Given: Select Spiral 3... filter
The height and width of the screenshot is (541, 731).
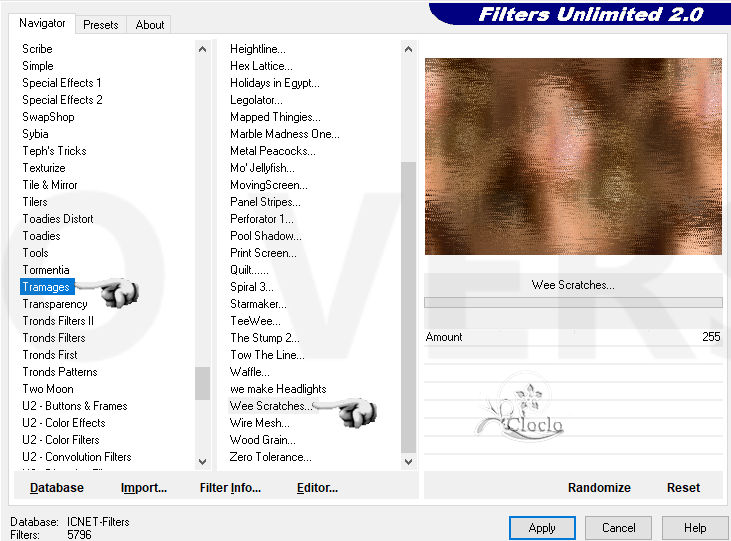Looking at the screenshot, I should click(x=252, y=287).
